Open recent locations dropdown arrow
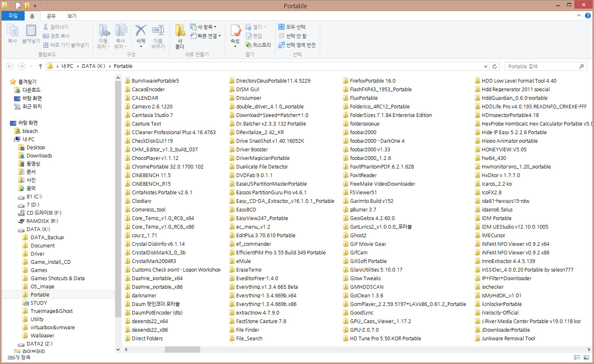 tap(31, 66)
